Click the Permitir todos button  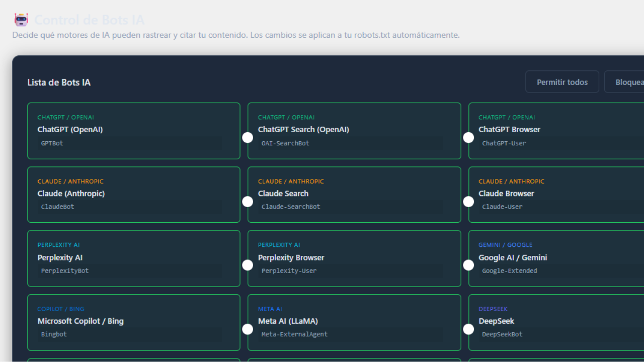pyautogui.click(x=562, y=82)
